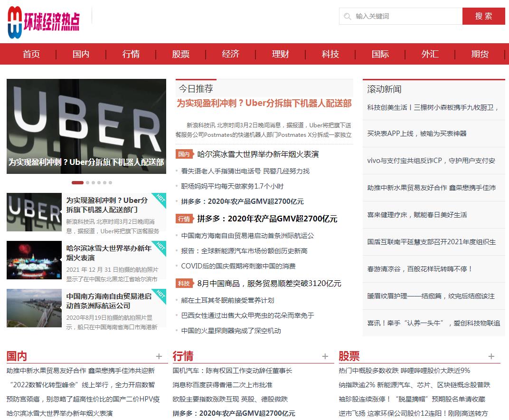Open 欧股主要指数涨跌互现 英股、德股微跌
Screen dimensions: 509x420
pyautogui.click(x=230, y=399)
